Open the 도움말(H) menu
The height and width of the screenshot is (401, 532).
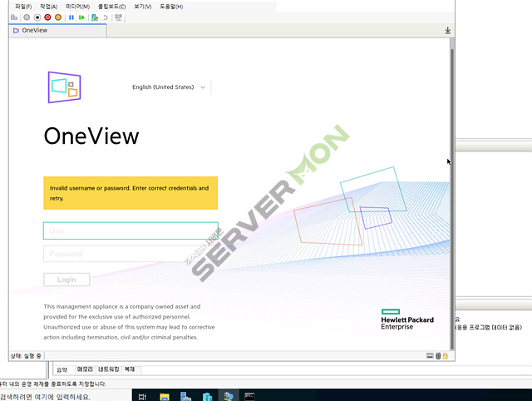[171, 7]
